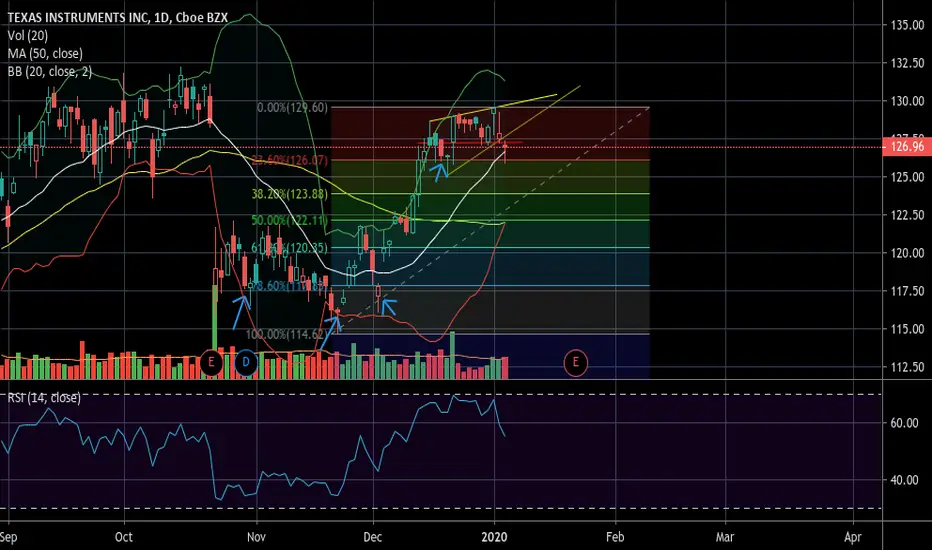Click the Sep label on time axis

tap(8, 537)
